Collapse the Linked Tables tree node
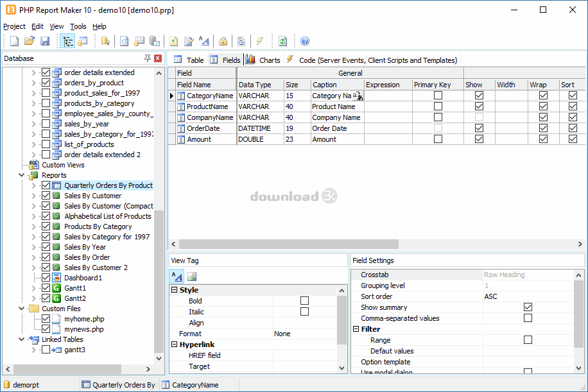Image resolution: width=588 pixels, height=392 pixels. point(22,339)
